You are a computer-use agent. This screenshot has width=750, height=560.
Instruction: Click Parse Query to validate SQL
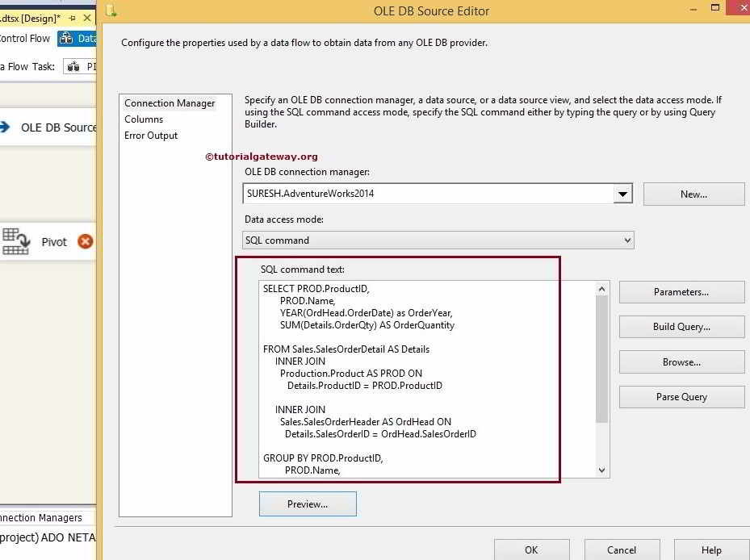[681, 396]
